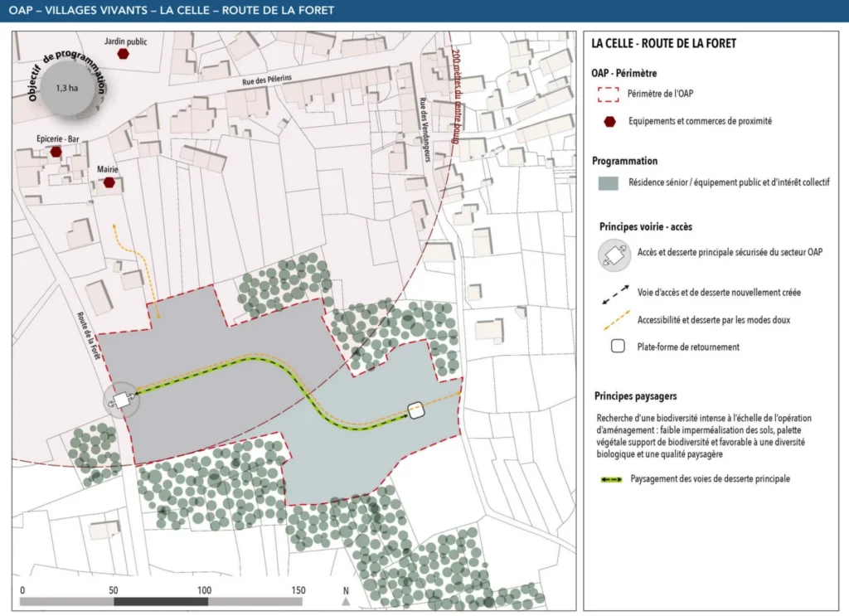This screenshot has height=616, width=849.
Task: Select the turnaround platform square on the map
Action: (x=416, y=410)
